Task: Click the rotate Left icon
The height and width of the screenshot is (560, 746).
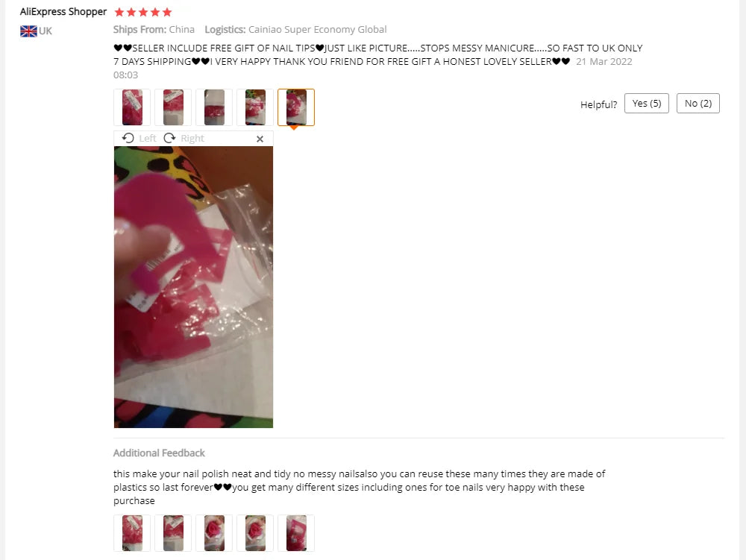Action: click(x=128, y=139)
